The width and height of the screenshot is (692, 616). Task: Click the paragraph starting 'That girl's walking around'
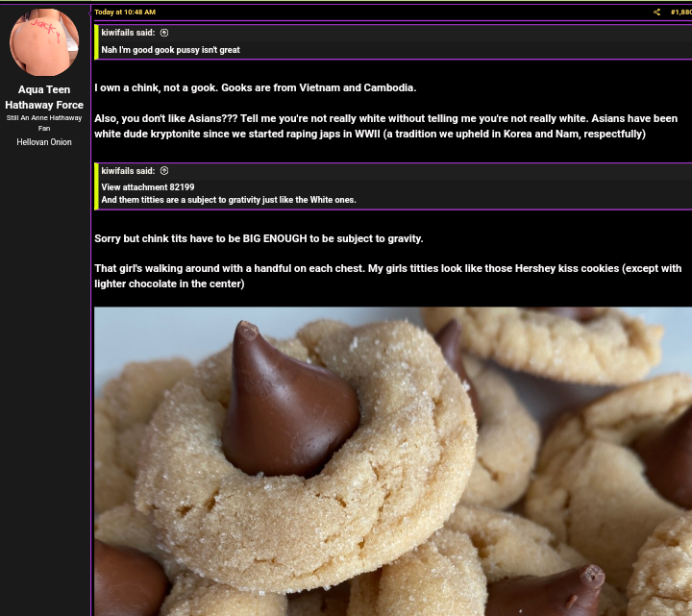click(x=388, y=276)
